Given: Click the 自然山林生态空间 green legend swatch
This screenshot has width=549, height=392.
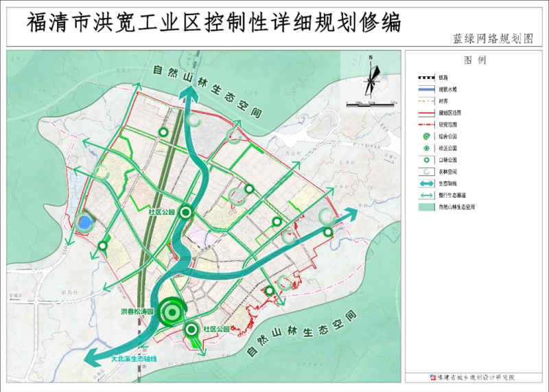Looking at the screenshot, I should tap(425, 207).
